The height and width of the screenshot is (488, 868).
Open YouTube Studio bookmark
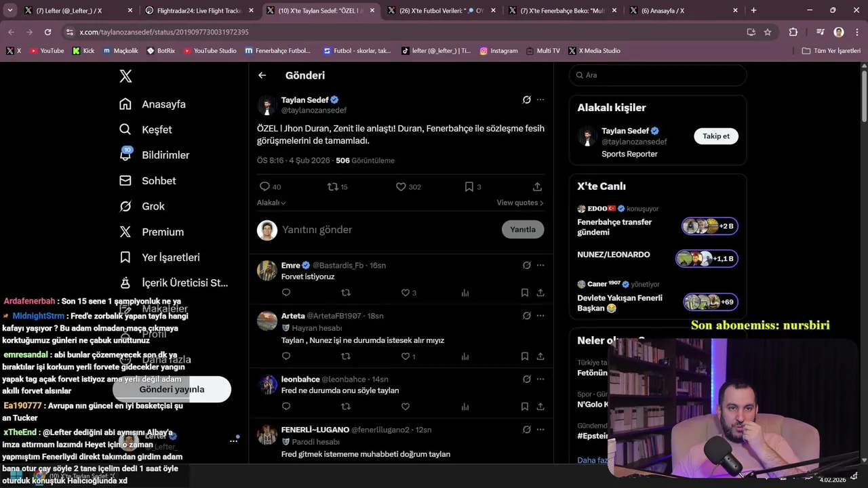(210, 51)
